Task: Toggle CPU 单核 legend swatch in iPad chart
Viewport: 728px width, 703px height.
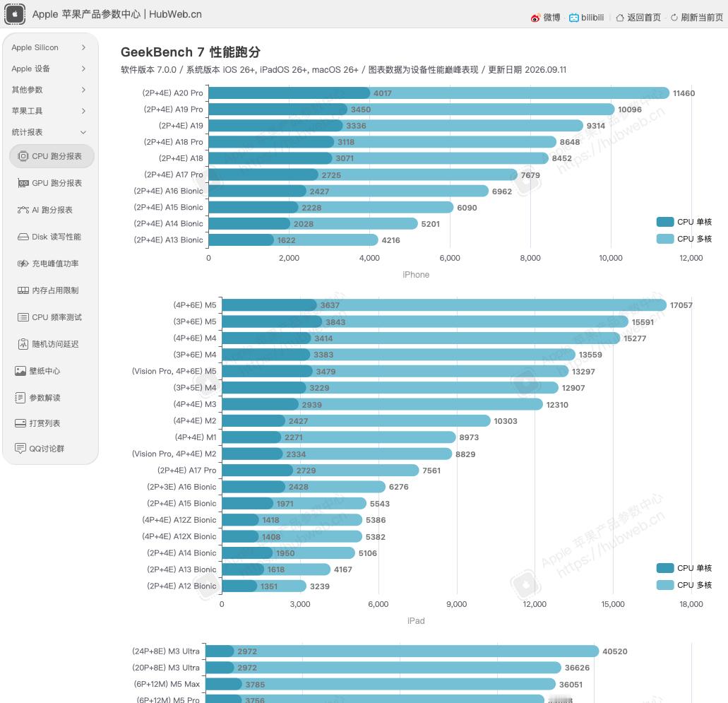Action: coord(665,568)
